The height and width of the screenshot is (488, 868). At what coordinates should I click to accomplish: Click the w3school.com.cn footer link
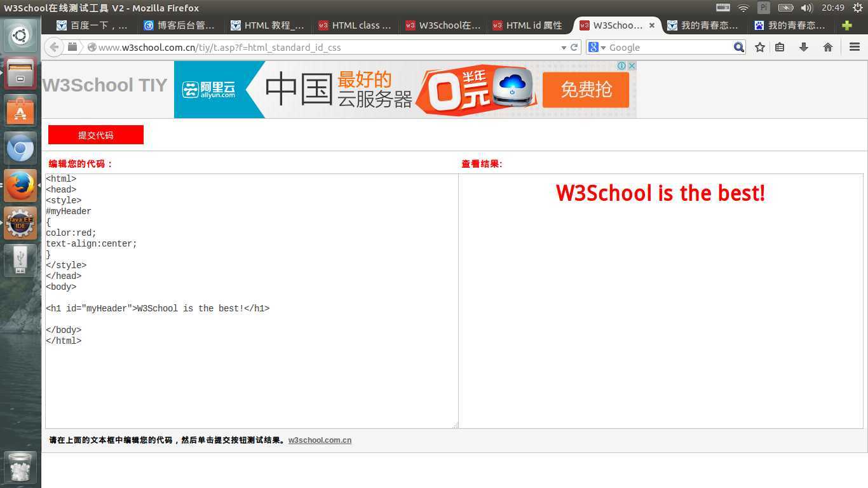click(x=320, y=440)
